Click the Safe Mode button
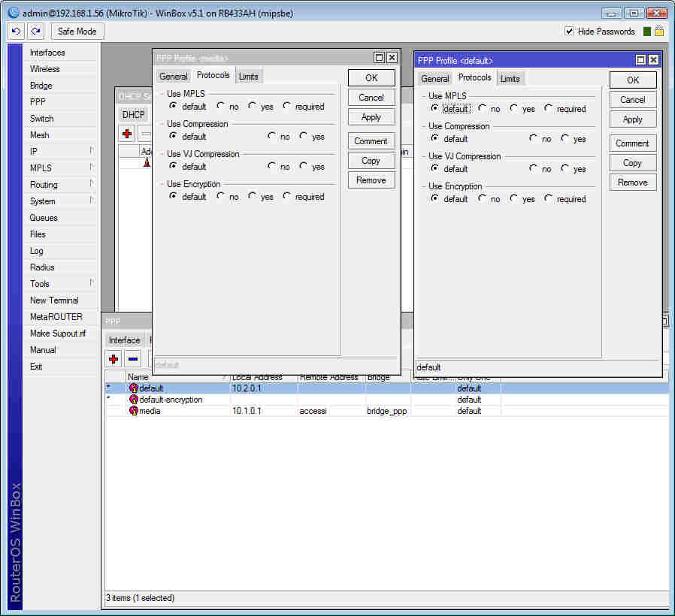Image resolution: width=675 pixels, height=616 pixels. [x=77, y=32]
